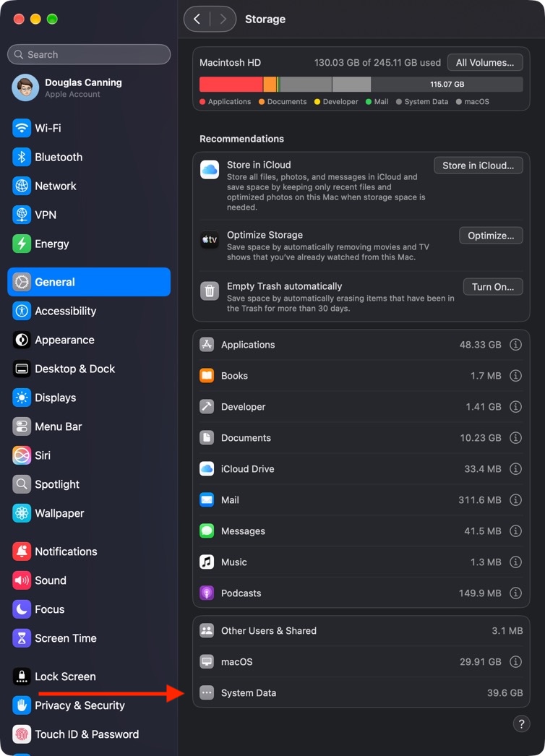Select the Developer storage row

click(361, 407)
